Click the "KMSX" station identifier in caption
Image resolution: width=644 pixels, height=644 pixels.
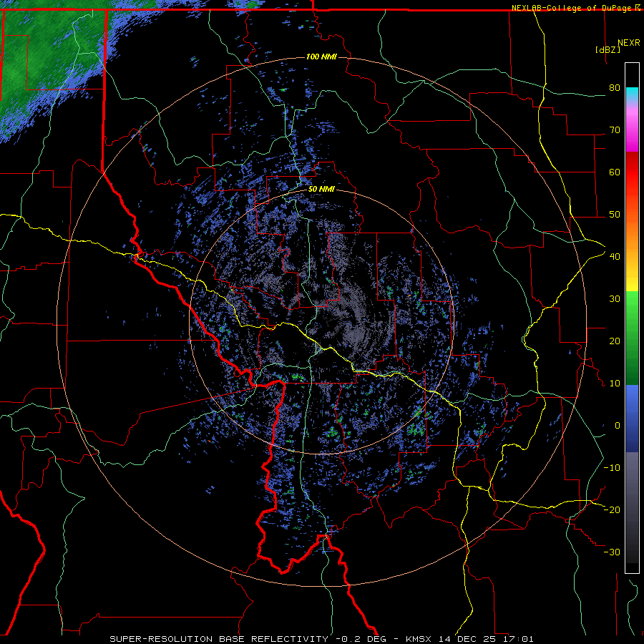pyautogui.click(x=419, y=639)
